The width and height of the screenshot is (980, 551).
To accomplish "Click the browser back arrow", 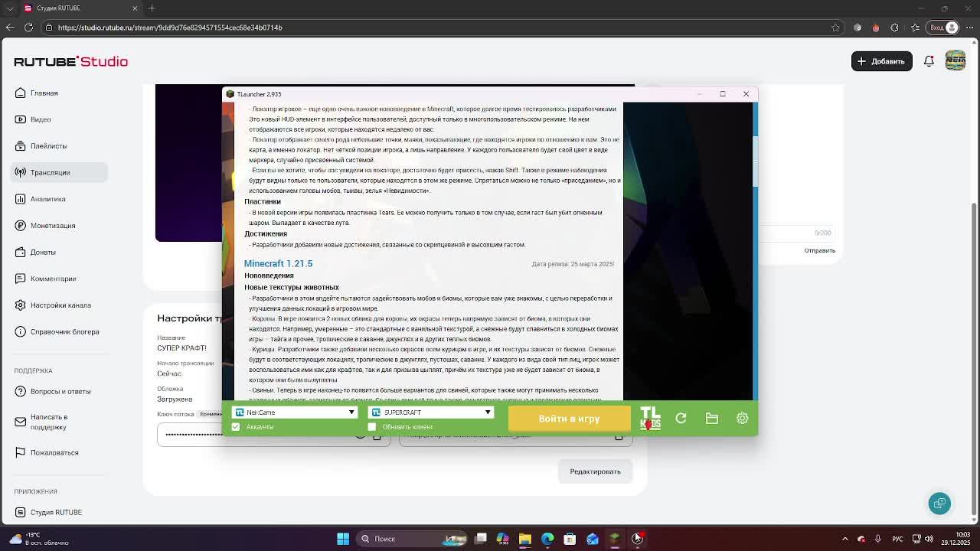I will pos(10,28).
